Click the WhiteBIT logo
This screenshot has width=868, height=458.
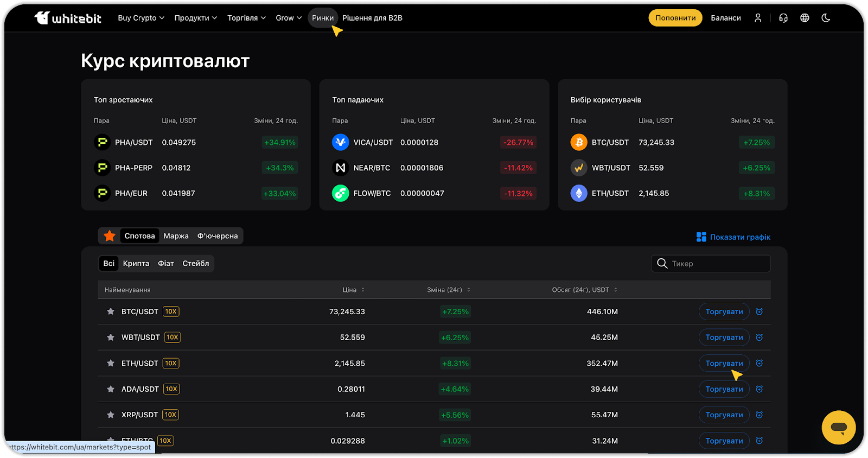click(x=68, y=18)
